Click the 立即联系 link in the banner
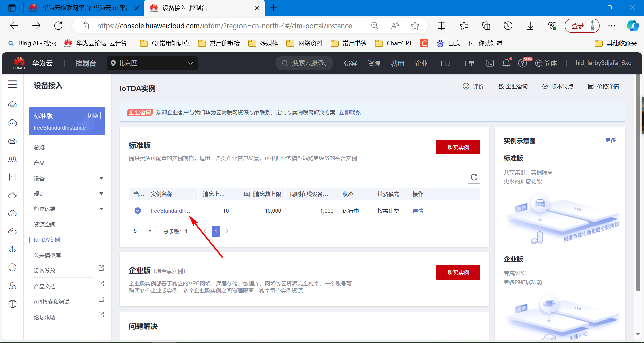Image resolution: width=644 pixels, height=343 pixels. point(350,112)
